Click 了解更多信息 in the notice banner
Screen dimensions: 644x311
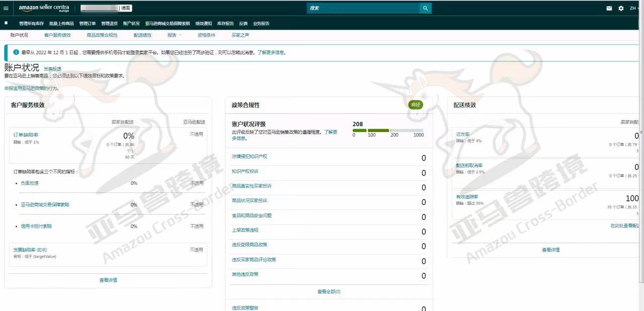click(x=272, y=52)
